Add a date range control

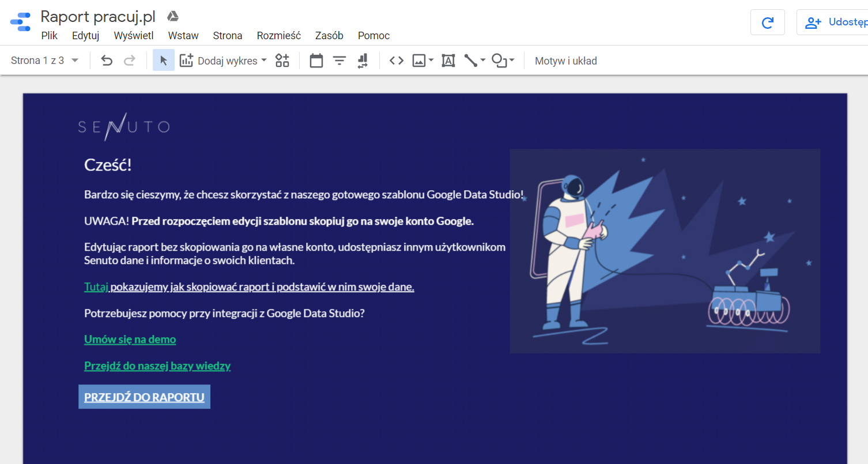[x=316, y=61]
